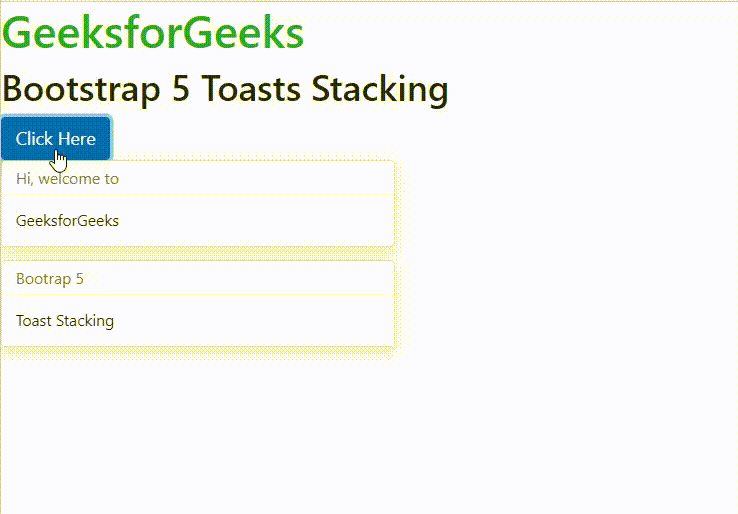Click the word 'Hi' in first toast header

(x=23, y=179)
